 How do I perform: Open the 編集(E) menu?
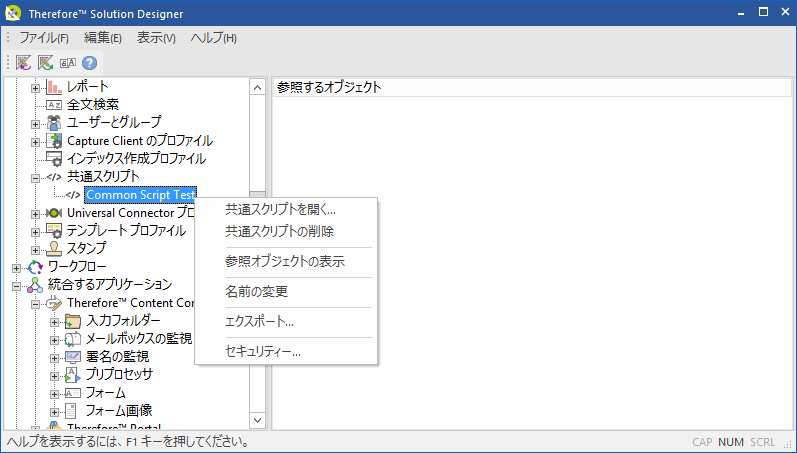point(103,38)
